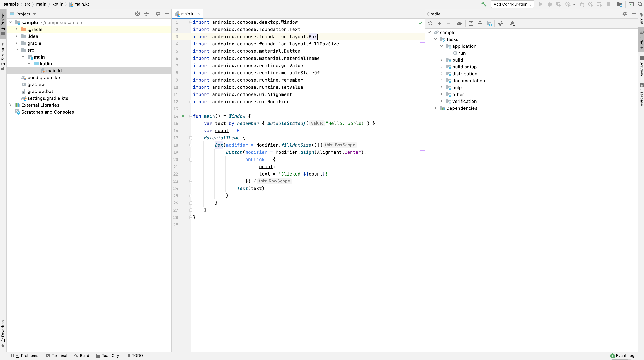Select main.kt in the Project tree
This screenshot has height=360, width=644.
(89, 71)
